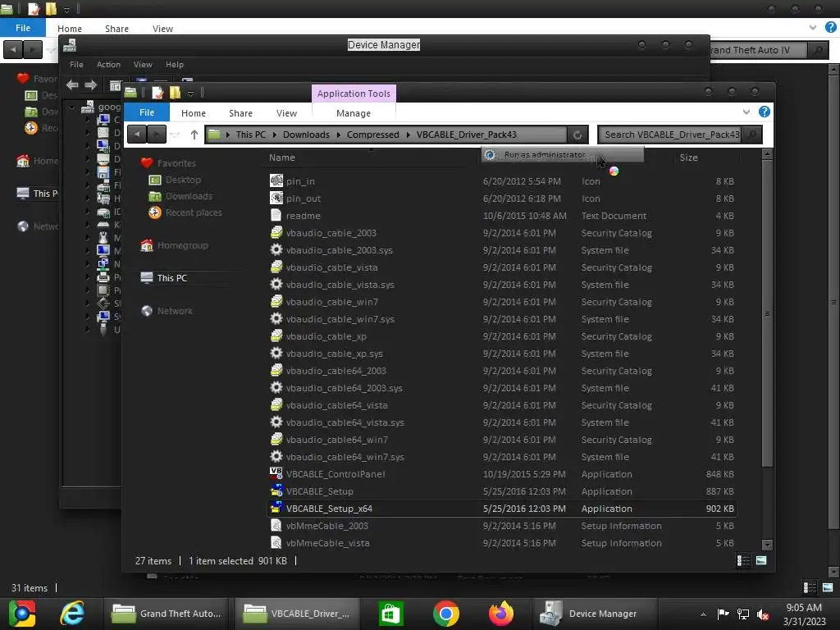Image resolution: width=840 pixels, height=630 pixels.
Task: Sort by the Size column header
Action: point(688,157)
